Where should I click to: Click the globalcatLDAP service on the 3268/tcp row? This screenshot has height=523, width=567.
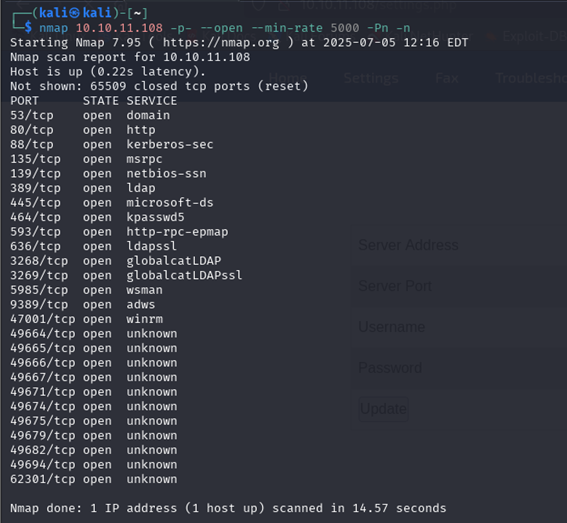pos(174,261)
